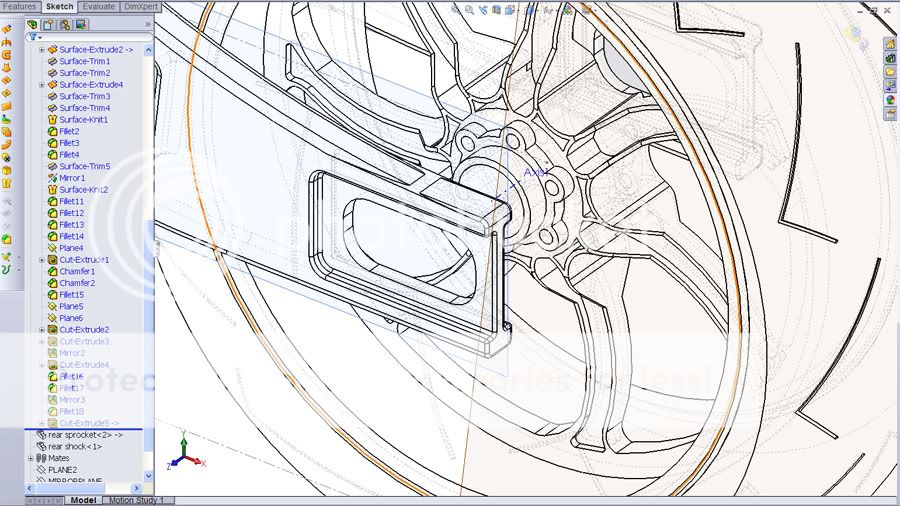Expand the manager pane double-chevron arrows
This screenshot has width=900, height=506.
pyautogui.click(x=148, y=25)
